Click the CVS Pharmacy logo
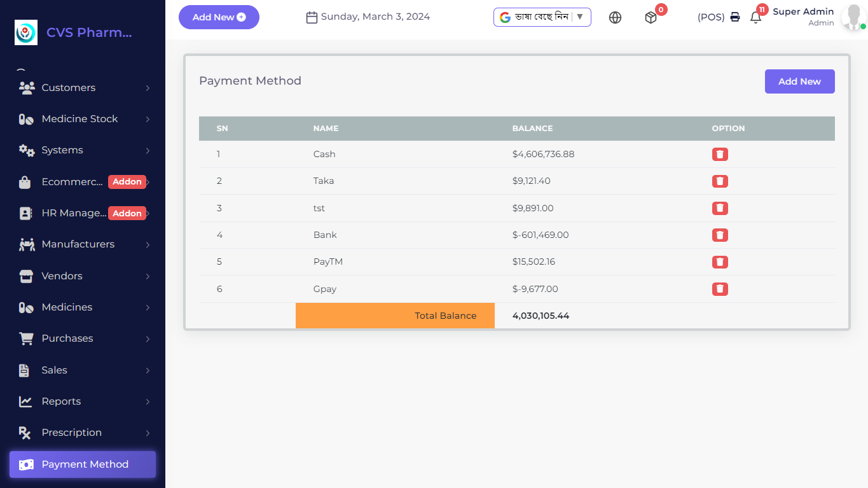 tap(26, 32)
